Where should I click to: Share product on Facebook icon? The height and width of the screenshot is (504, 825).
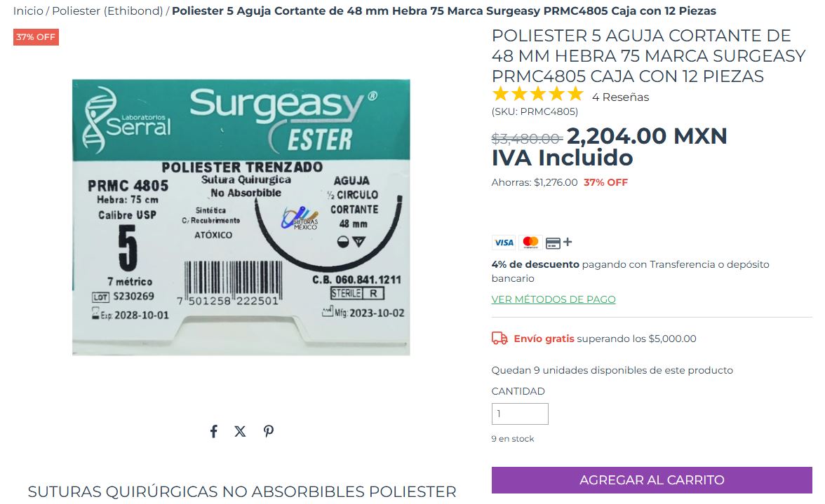pos(213,432)
